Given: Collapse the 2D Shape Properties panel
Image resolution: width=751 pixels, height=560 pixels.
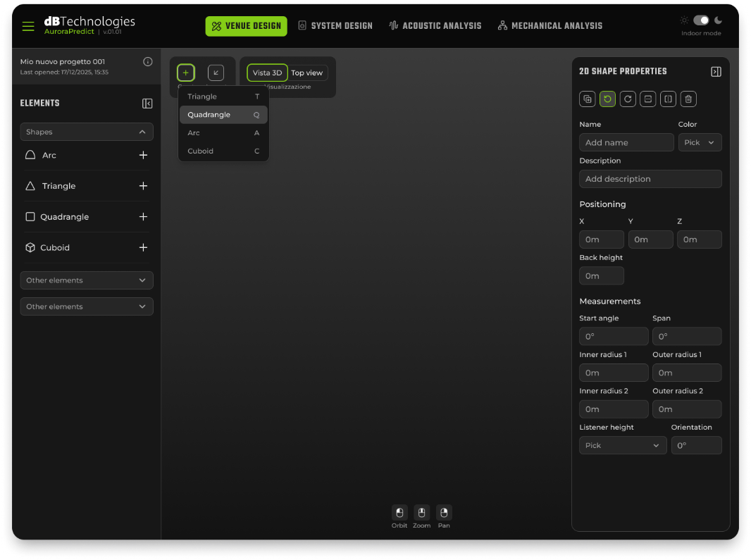Looking at the screenshot, I should coord(716,72).
